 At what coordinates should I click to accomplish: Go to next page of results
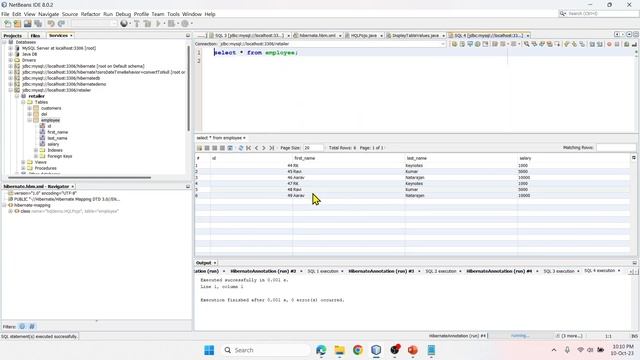[x=264, y=148]
